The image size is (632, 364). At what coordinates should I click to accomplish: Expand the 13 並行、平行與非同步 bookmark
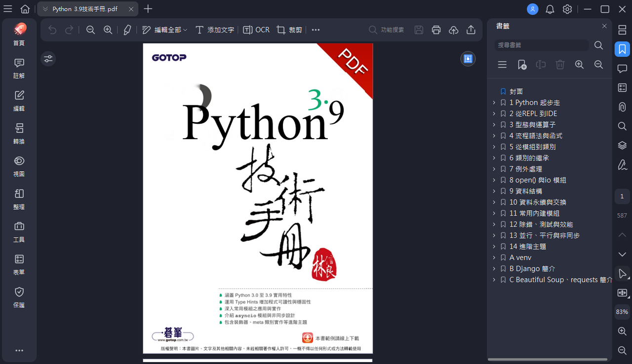pos(494,235)
